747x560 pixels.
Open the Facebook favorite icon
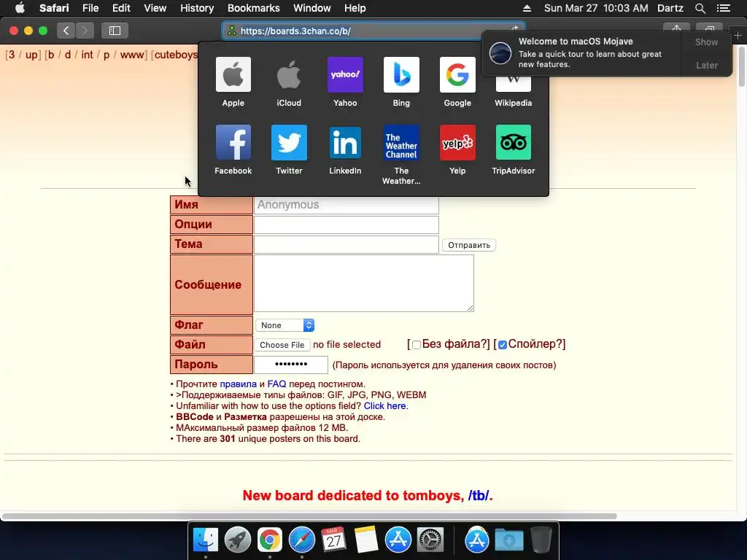(x=233, y=142)
